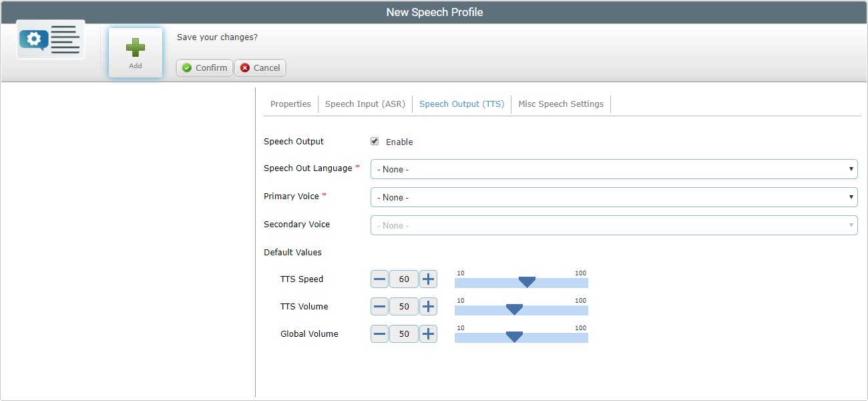Switch to the Properties tab

tap(290, 104)
